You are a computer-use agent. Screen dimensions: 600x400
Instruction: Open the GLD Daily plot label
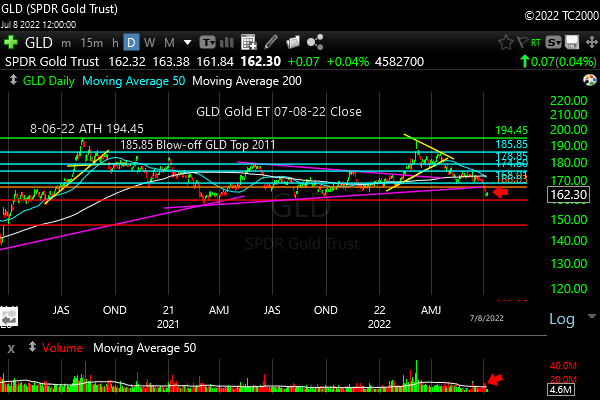[49, 81]
